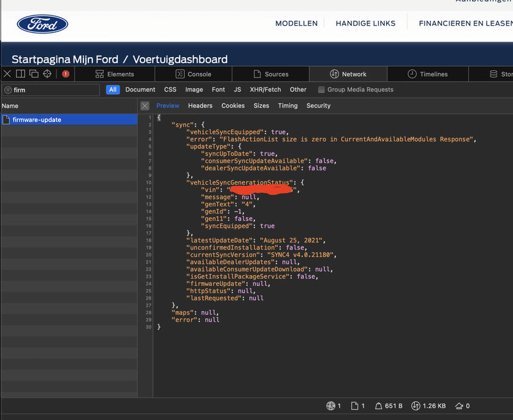
Task: Click the Startpagina Mijn Ford breadcrumb link
Action: point(65,59)
